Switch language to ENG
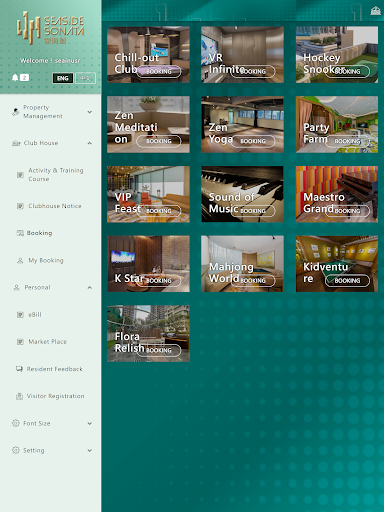The image size is (384, 512). tap(63, 78)
